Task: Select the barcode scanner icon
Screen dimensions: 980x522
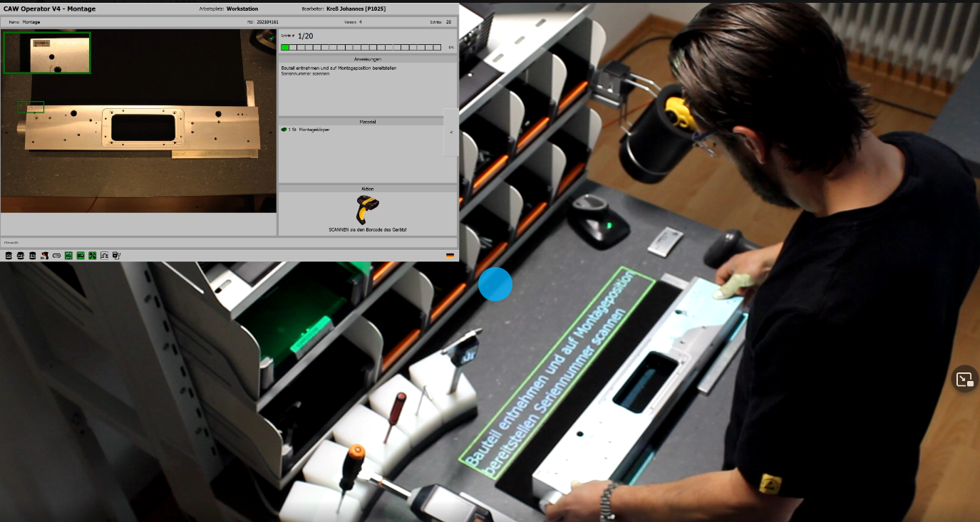Action: coord(44,256)
